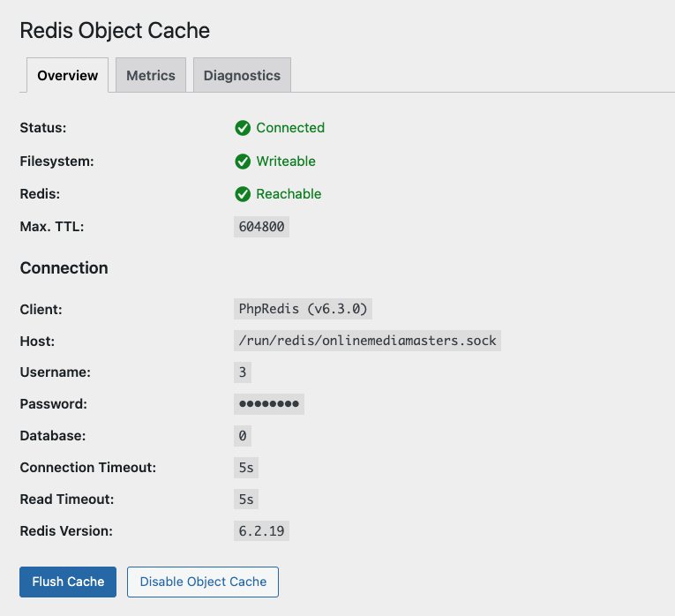The width and height of the screenshot is (675, 616).
Task: Click the Connected status text
Action: tap(290, 127)
